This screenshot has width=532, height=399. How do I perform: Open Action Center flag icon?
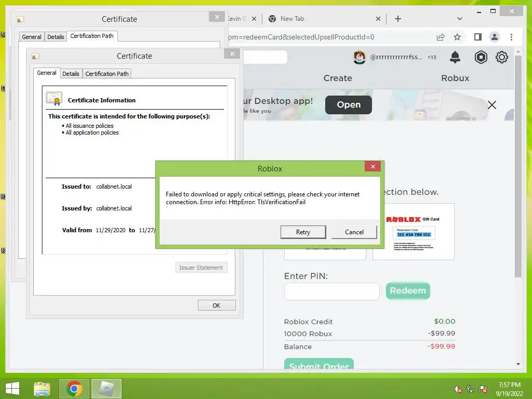coord(483,389)
